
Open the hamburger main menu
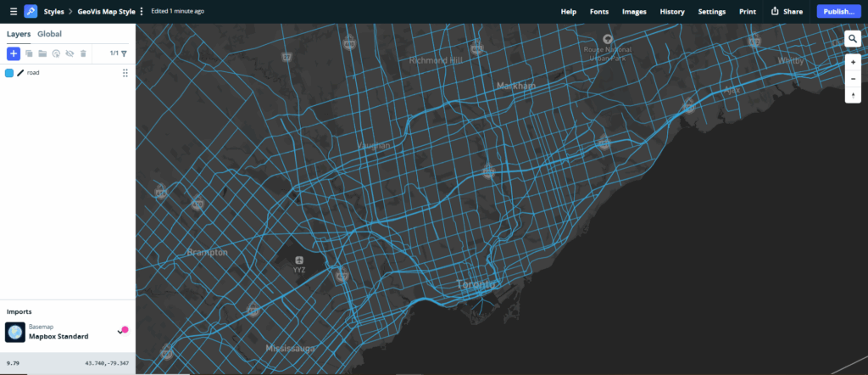pos(13,12)
